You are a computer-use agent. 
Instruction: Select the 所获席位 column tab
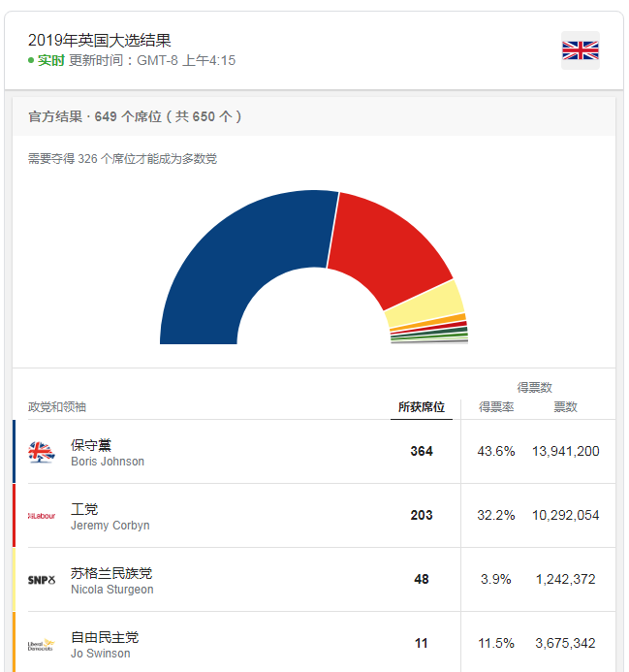coord(422,406)
